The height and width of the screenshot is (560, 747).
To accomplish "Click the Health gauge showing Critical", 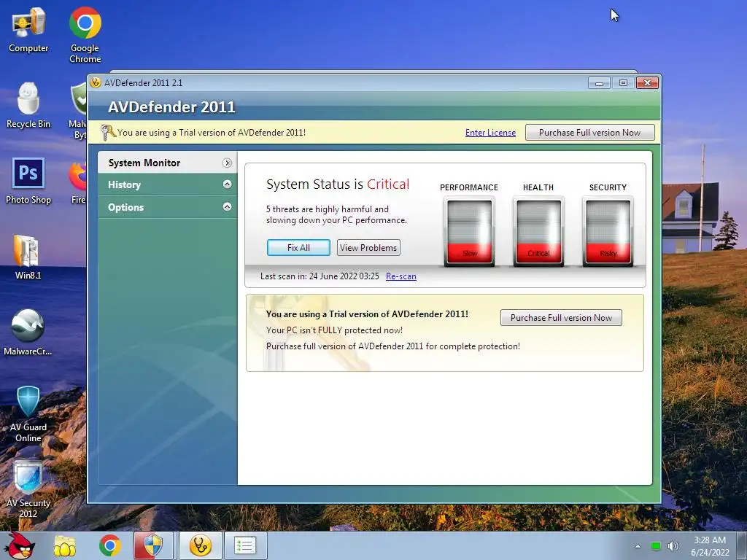I will (x=538, y=231).
